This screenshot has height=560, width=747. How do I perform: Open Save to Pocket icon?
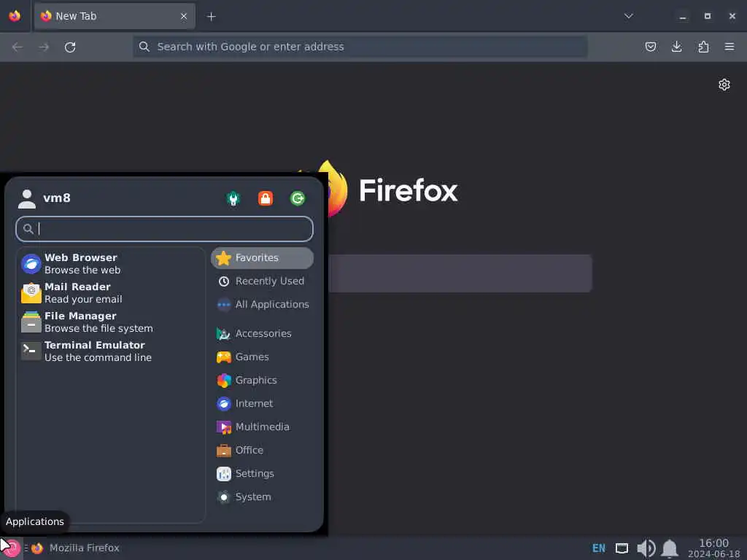[x=650, y=47]
